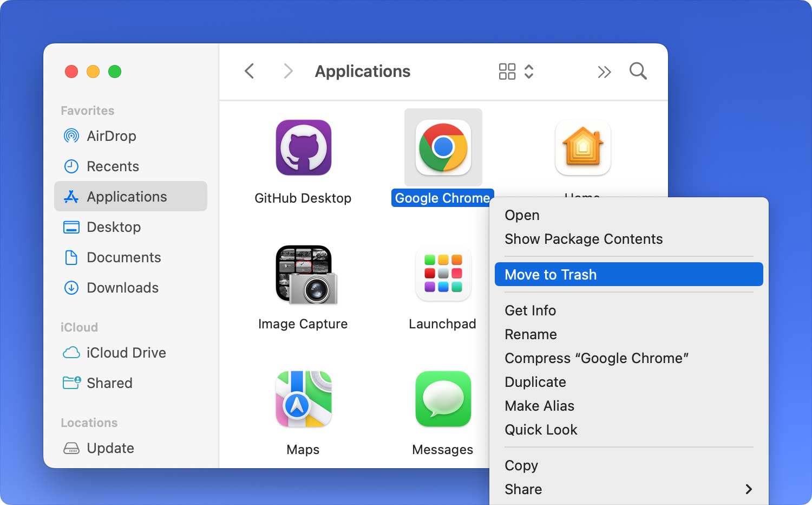Click the Google Chrome name label
Viewport: 812px width, 505px height.
[x=442, y=198]
